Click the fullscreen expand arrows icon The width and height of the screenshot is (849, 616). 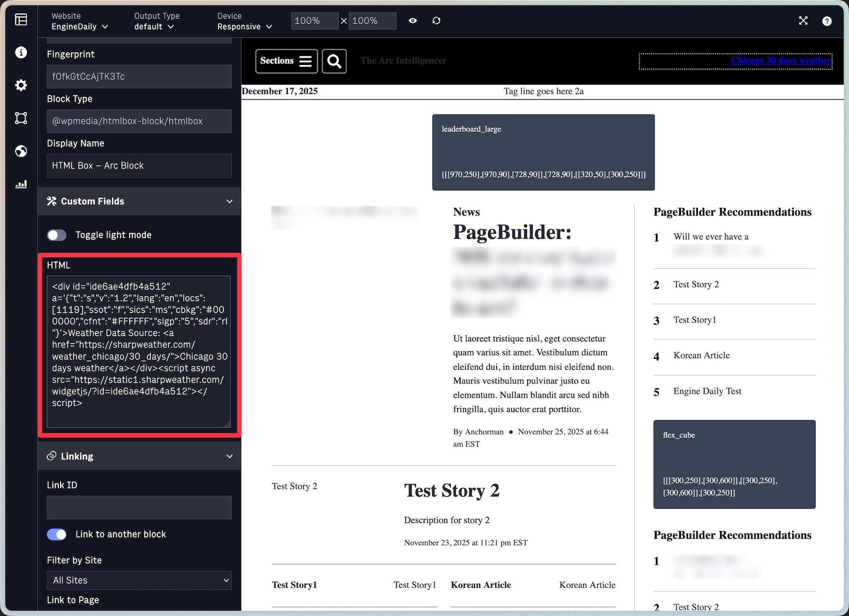coord(803,21)
